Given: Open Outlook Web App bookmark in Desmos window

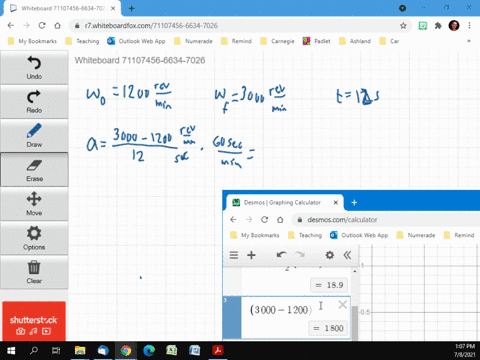Looking at the screenshot, I should pos(359,235).
